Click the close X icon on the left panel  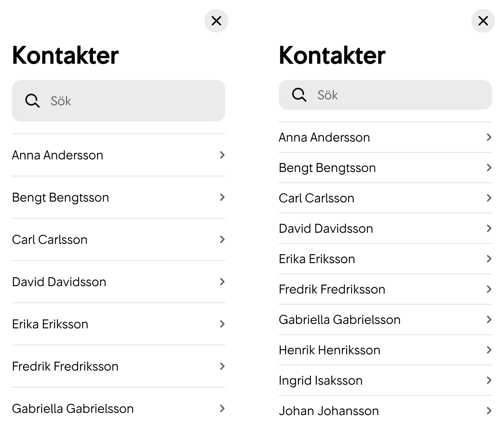point(216,21)
